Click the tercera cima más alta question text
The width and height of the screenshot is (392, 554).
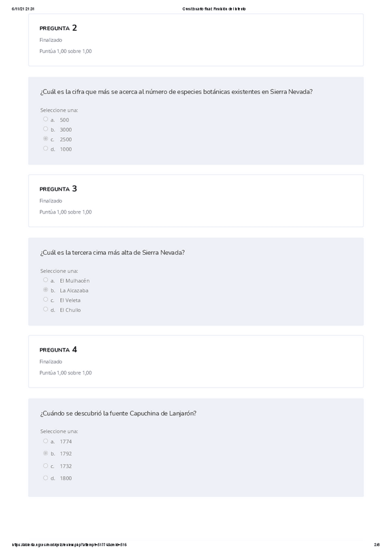point(112,252)
